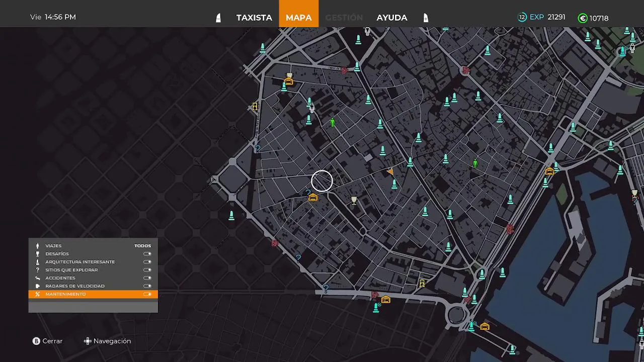Click the crashed car icon in the Accidentes row
The height and width of the screenshot is (362, 644).
tap(37, 278)
